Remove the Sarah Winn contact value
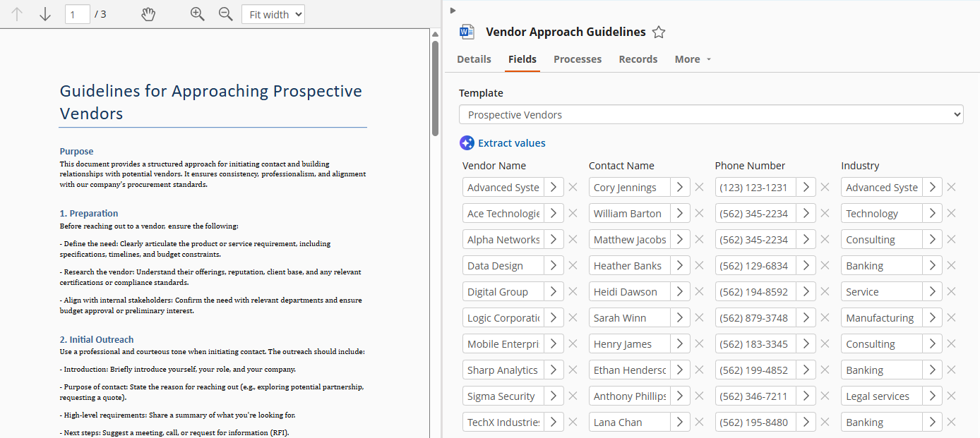The image size is (980, 438). coord(699,317)
